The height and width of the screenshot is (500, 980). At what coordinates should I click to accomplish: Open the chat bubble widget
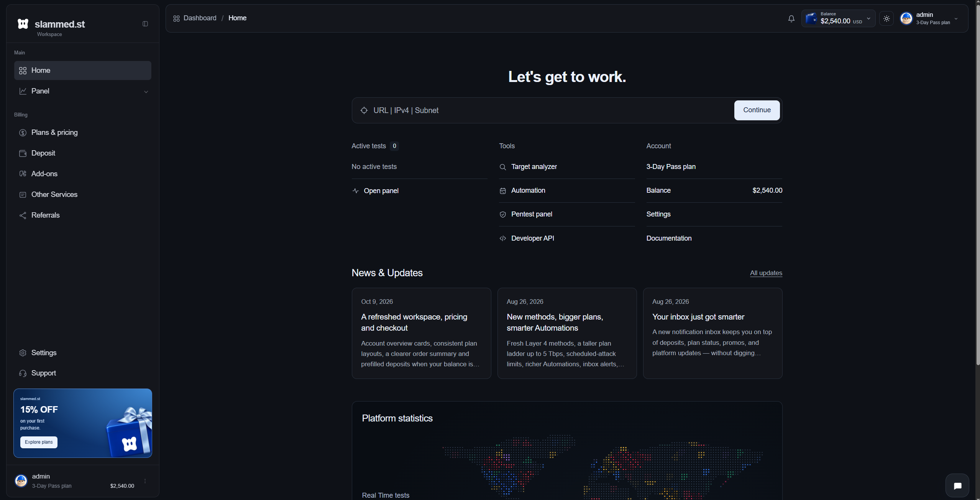click(957, 486)
